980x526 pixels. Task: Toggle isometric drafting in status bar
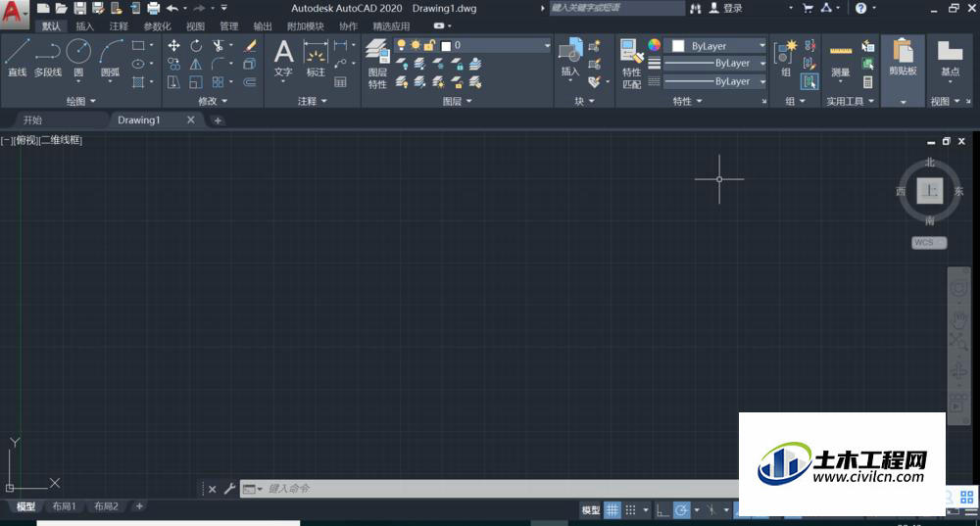click(x=711, y=509)
